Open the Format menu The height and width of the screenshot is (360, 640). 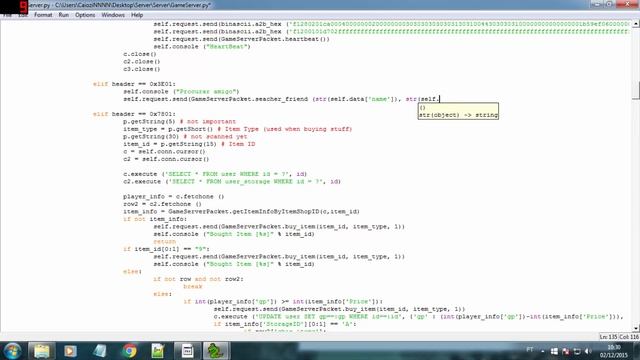(x=43, y=15)
